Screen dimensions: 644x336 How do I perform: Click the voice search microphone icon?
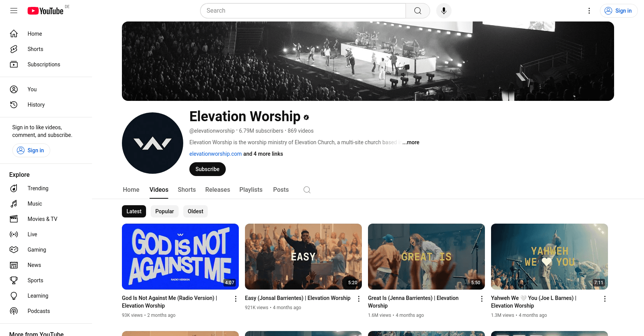tap(444, 11)
